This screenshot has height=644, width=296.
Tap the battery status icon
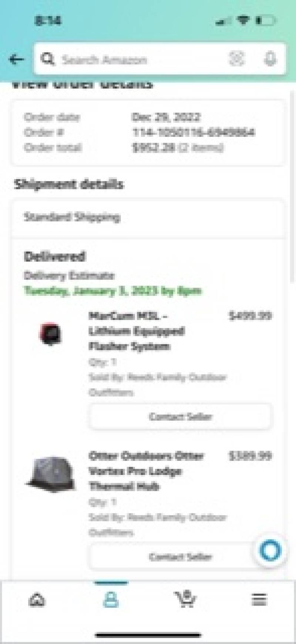(x=266, y=20)
